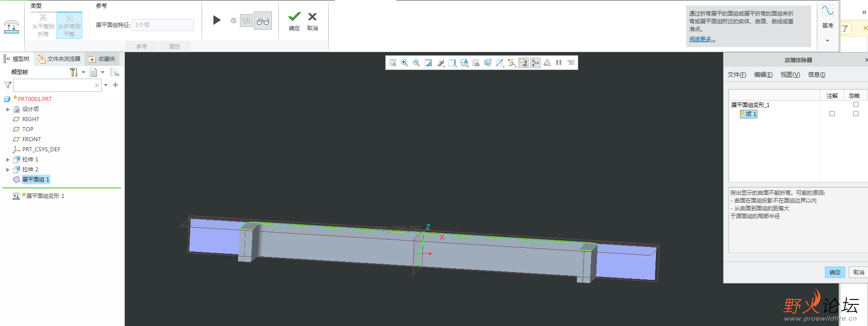Viewport: 868px width, 326px height.
Task: Open 视图(V) menu in troubleshooter
Action: (x=790, y=75)
